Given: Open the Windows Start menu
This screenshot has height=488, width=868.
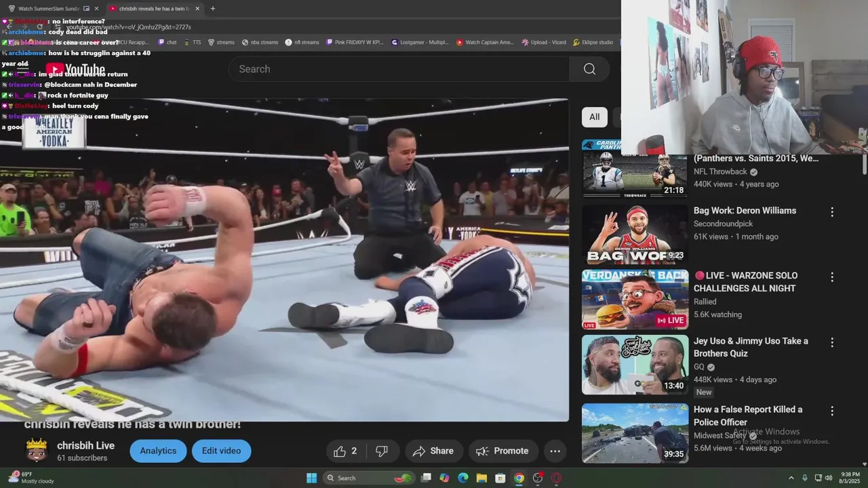Looking at the screenshot, I should 311,478.
